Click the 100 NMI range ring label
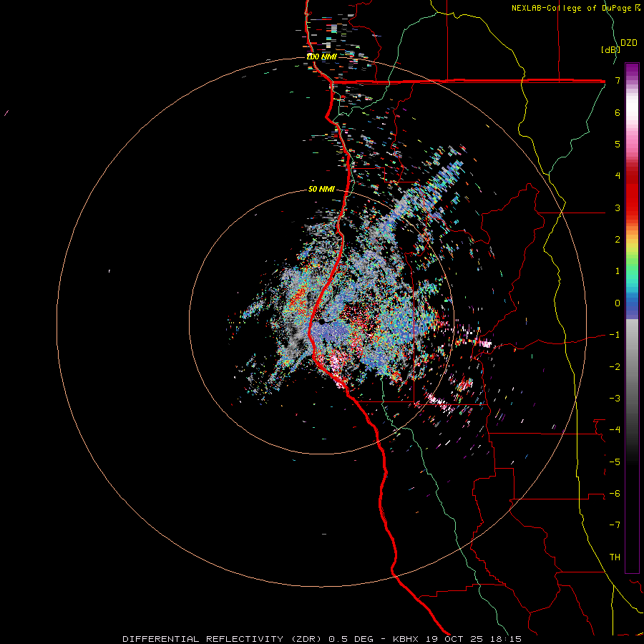 [x=321, y=57]
